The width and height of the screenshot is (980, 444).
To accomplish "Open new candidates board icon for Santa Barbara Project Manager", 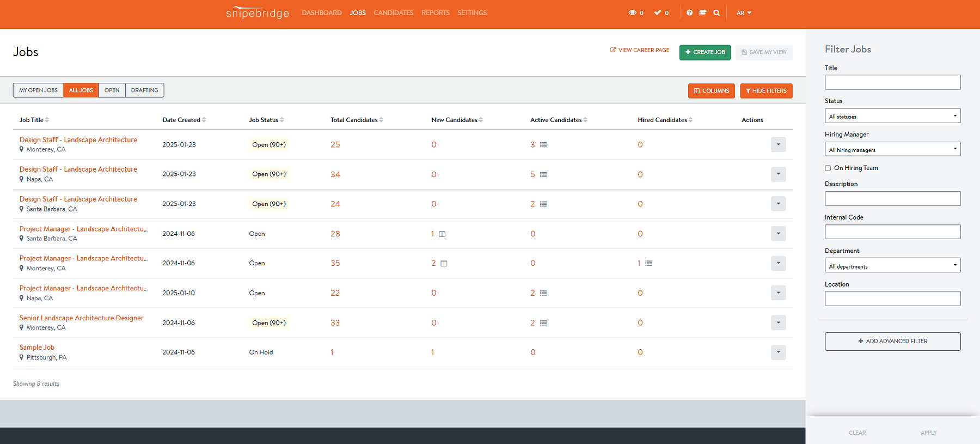I will tap(442, 234).
